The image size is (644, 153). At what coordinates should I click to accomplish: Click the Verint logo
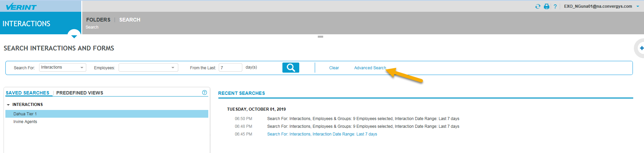pos(21,6)
